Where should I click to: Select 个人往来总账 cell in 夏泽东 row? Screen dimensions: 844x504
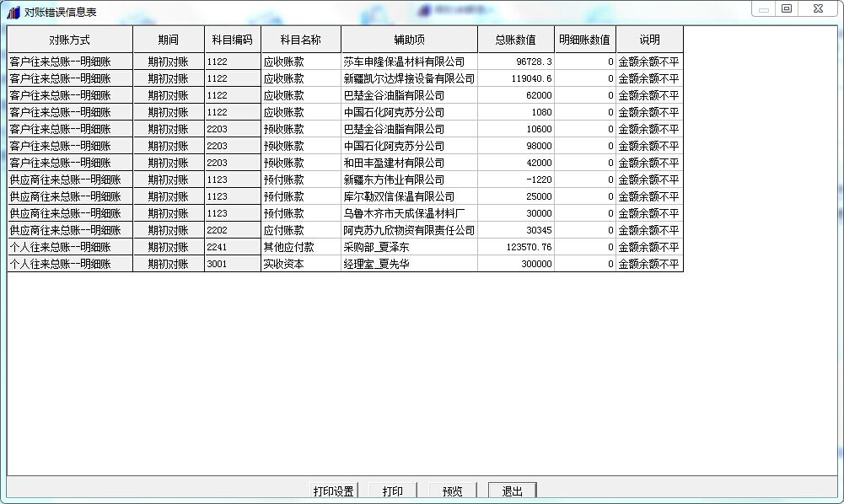pos(70,247)
